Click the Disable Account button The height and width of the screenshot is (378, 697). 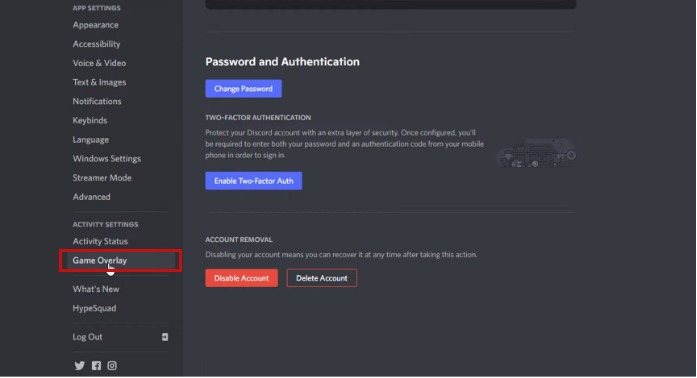[x=241, y=278]
